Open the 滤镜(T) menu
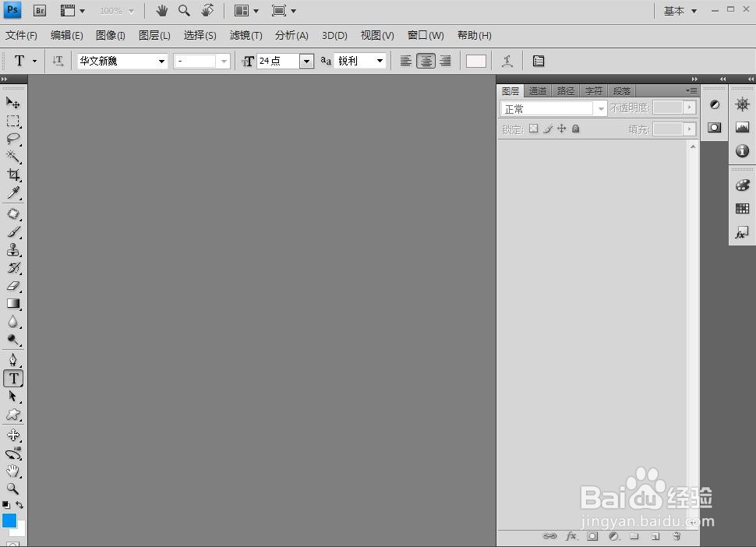756x547 pixels. coord(246,35)
